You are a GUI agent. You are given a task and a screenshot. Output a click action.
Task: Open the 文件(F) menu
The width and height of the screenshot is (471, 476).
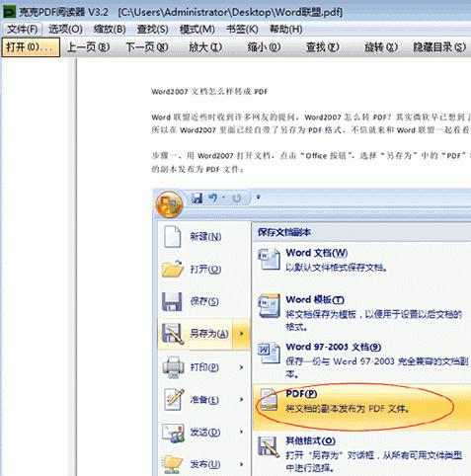click(x=23, y=30)
